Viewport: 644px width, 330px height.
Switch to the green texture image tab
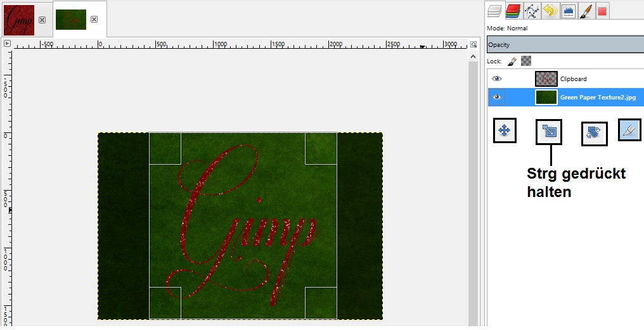70,20
